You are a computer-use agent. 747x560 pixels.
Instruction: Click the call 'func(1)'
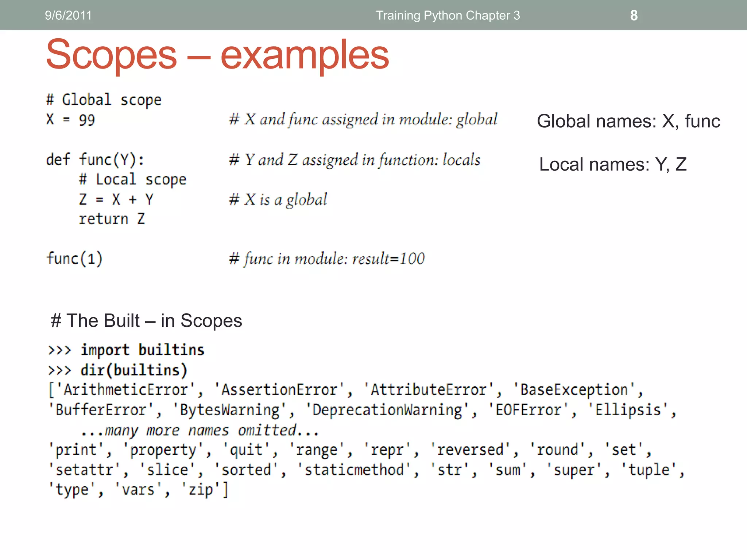(x=74, y=259)
